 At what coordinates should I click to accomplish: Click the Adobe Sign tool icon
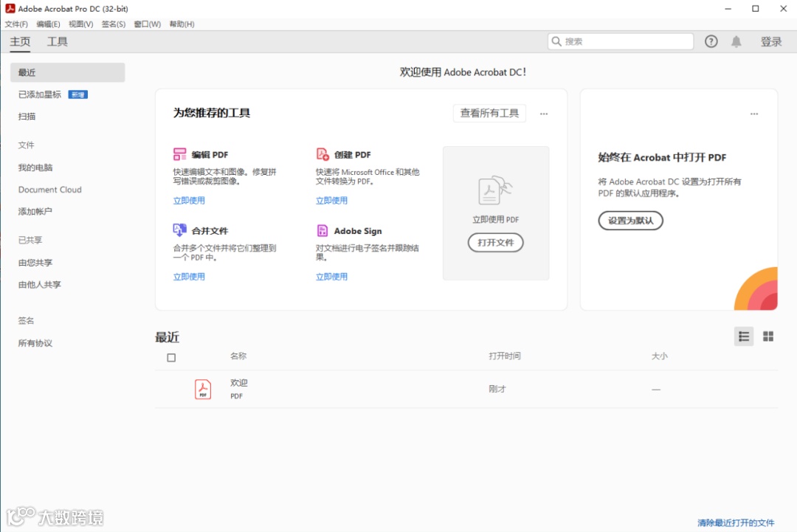pos(322,231)
